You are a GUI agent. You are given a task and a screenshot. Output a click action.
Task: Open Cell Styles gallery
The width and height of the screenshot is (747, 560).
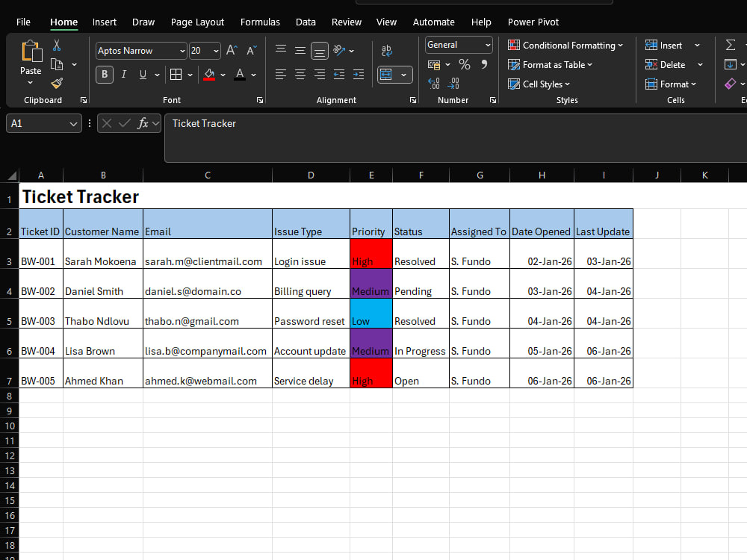(x=539, y=84)
